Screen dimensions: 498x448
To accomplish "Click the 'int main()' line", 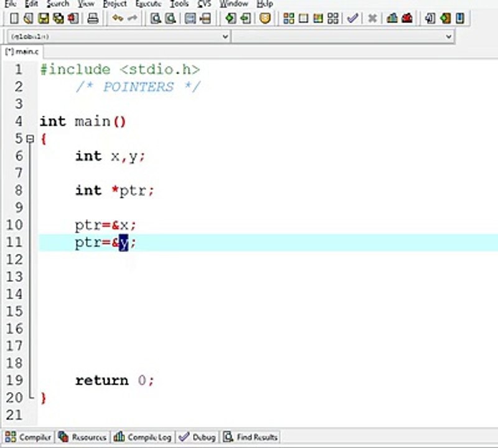I will click(x=83, y=121).
